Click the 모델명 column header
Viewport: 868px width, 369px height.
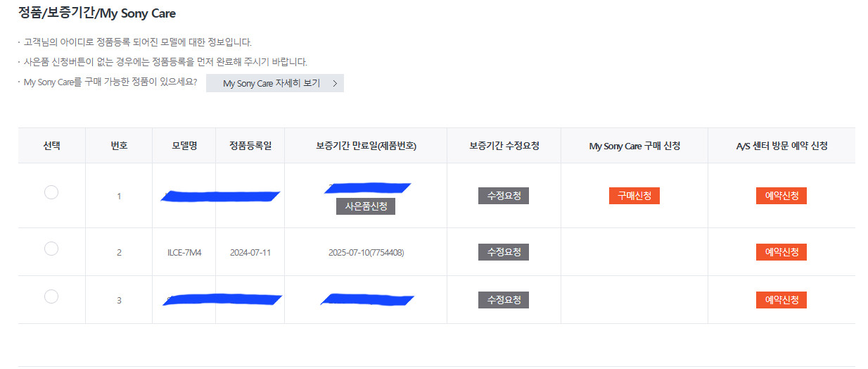184,146
